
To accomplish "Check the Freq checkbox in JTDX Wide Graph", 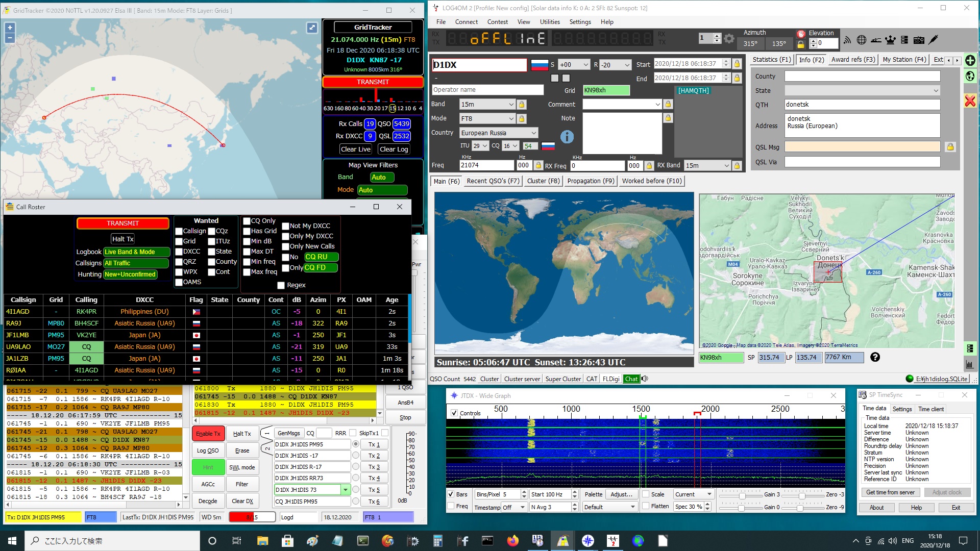I will click(451, 506).
